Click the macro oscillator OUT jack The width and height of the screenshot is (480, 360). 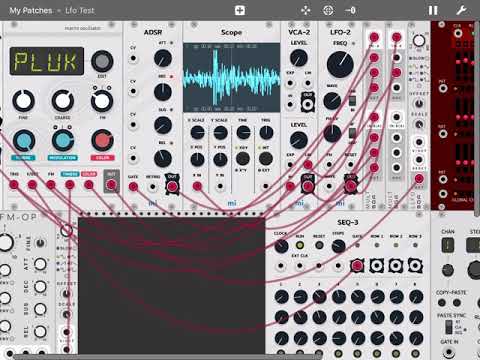111,184
